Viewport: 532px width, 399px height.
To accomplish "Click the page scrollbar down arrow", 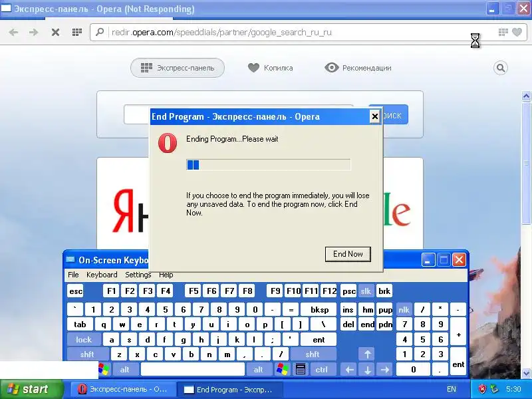I will point(526,374).
